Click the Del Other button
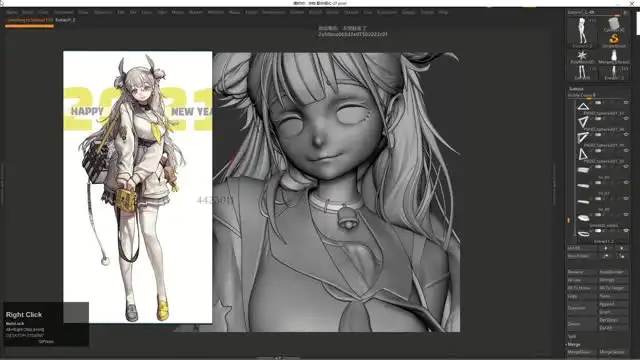Viewport: 640px width, 360px height. coord(613,320)
